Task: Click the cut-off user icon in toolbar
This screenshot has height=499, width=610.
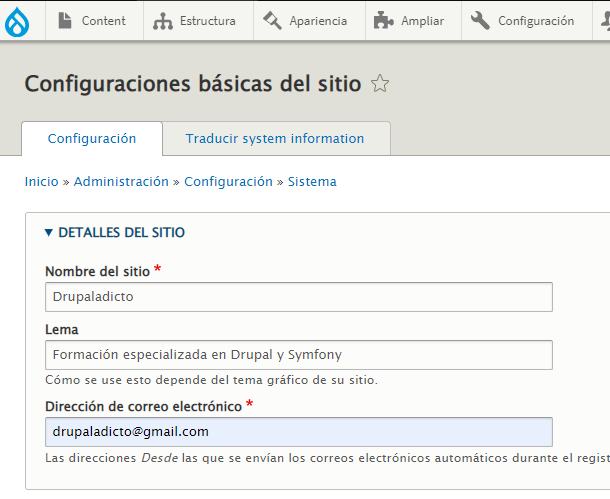Action: 606,21
